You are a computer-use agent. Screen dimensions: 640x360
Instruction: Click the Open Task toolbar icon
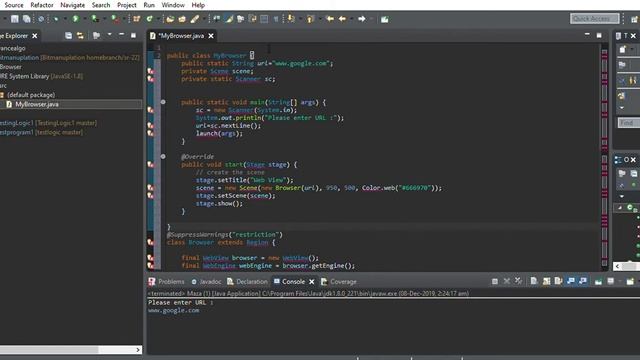[182, 19]
